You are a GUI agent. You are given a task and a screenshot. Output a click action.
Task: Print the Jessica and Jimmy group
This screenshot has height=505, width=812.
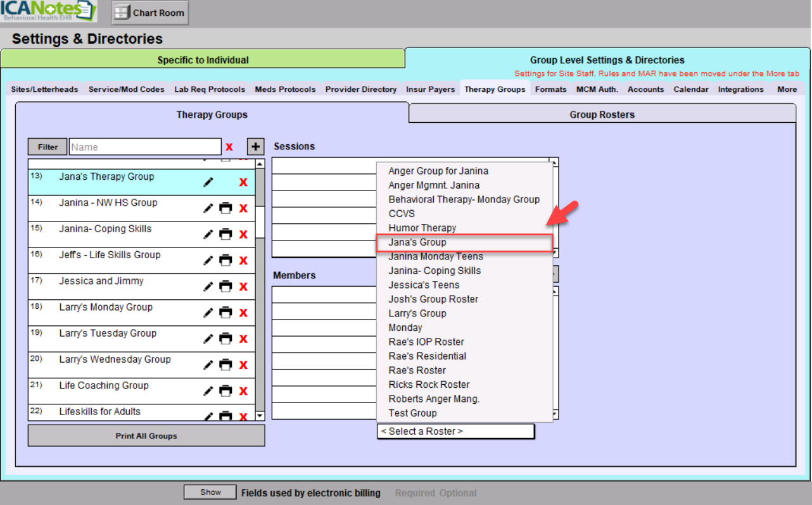click(x=225, y=286)
